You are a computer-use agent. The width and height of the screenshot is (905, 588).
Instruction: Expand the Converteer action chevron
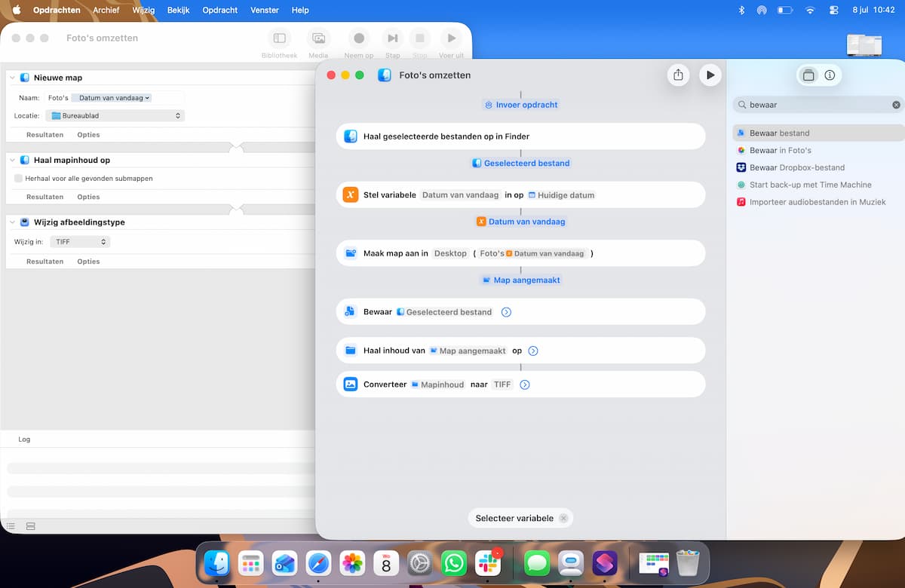tap(525, 384)
